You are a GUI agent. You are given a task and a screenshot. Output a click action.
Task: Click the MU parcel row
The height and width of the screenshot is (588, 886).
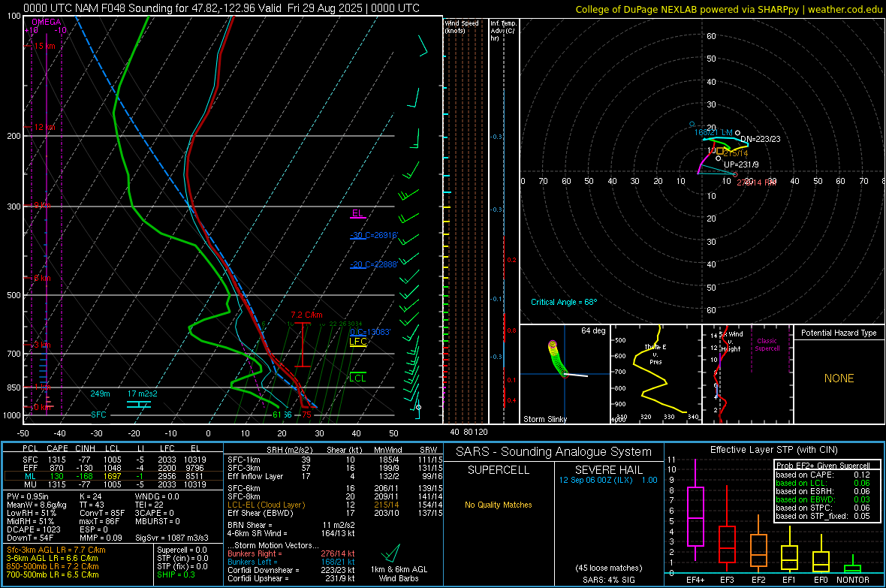113,484
